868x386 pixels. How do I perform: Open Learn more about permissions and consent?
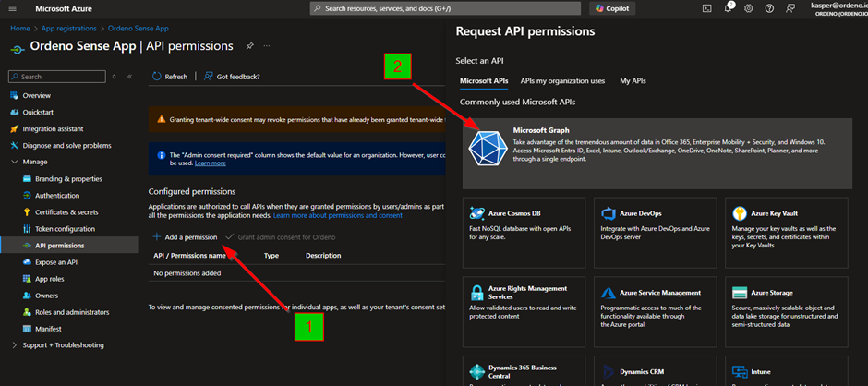point(338,215)
